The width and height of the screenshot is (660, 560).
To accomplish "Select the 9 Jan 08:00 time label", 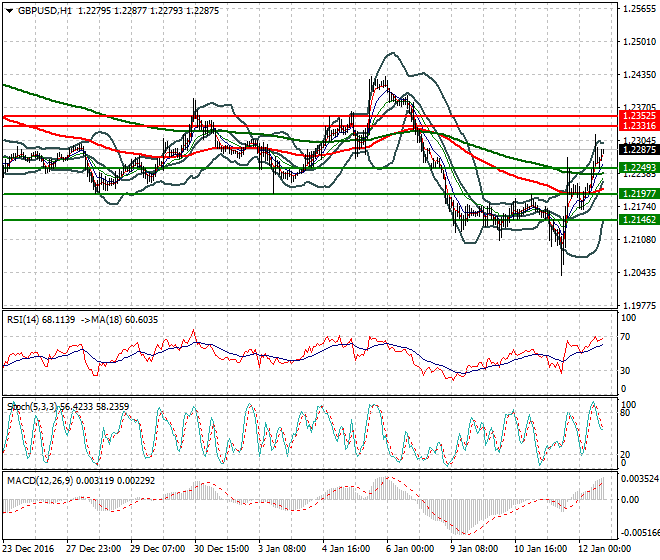I will (x=474, y=549).
